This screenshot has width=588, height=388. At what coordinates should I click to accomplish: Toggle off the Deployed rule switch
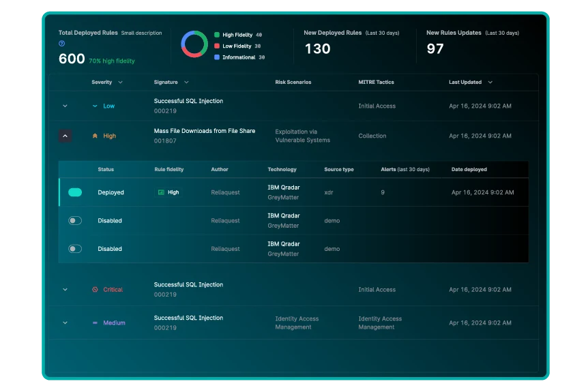click(75, 192)
